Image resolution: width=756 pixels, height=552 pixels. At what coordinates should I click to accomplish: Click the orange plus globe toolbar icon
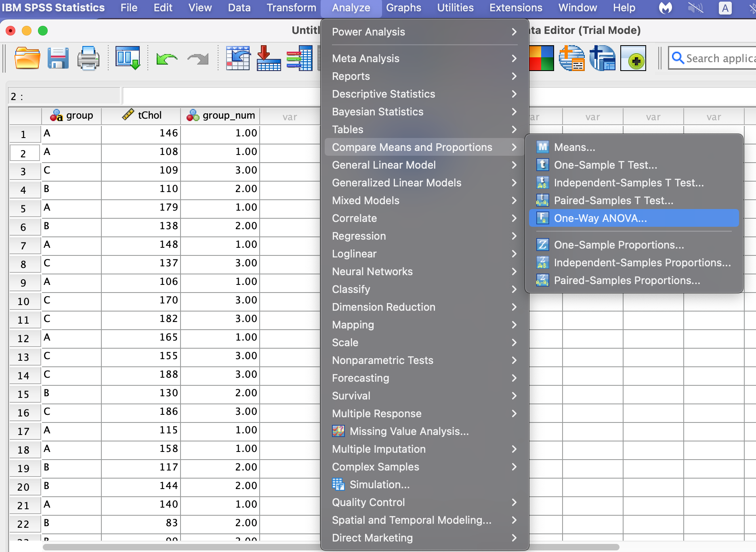pos(571,59)
